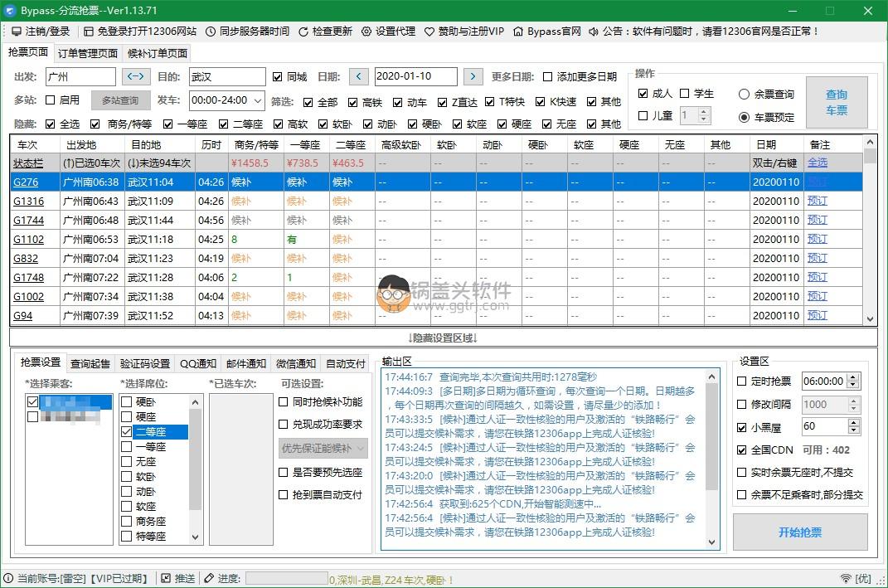Toggle the 全国CDN checkbox
Screen dimensions: 888x588
[x=741, y=450]
